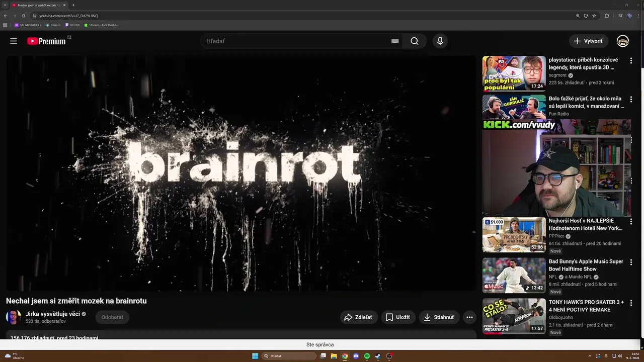
Task: Click the Zdieľať share button
Action: pyautogui.click(x=358, y=317)
